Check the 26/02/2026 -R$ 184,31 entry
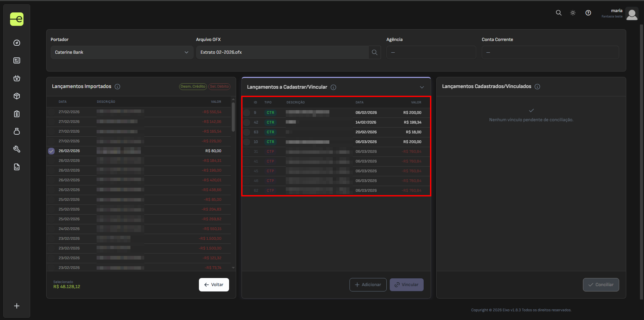This screenshot has width=644, height=320. click(x=51, y=161)
